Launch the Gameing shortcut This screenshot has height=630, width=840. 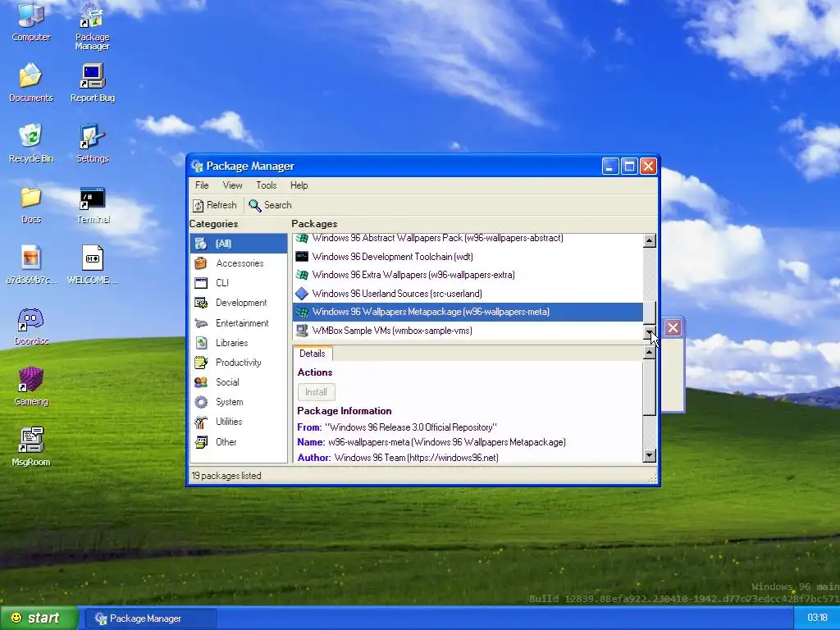pyautogui.click(x=31, y=386)
